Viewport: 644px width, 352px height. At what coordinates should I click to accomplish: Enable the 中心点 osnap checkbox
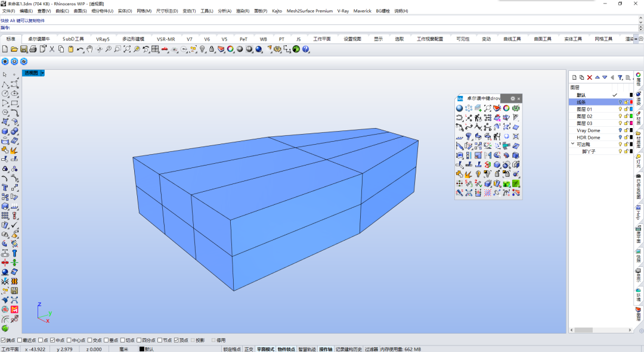tap(69, 340)
